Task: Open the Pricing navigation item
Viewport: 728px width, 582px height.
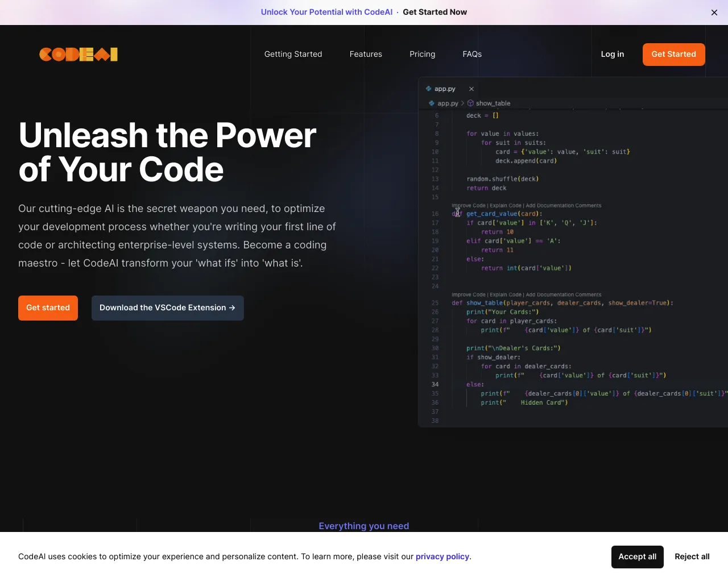Action: 422,54
